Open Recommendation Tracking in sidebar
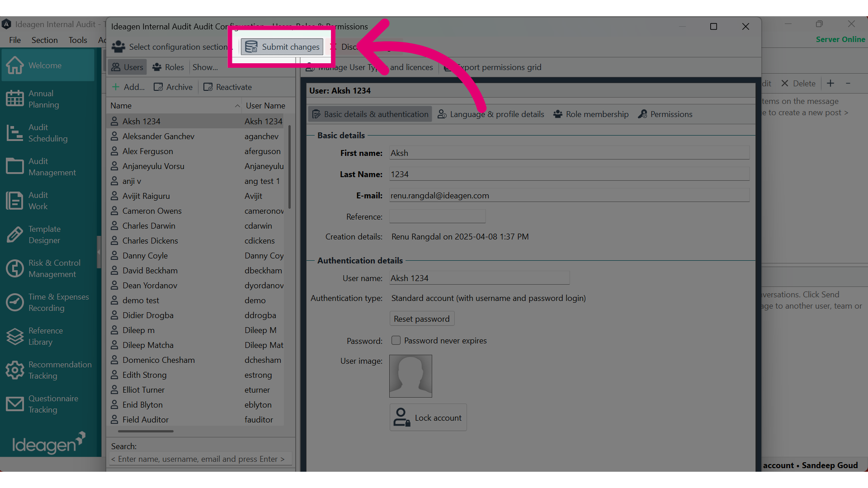 coord(48,370)
